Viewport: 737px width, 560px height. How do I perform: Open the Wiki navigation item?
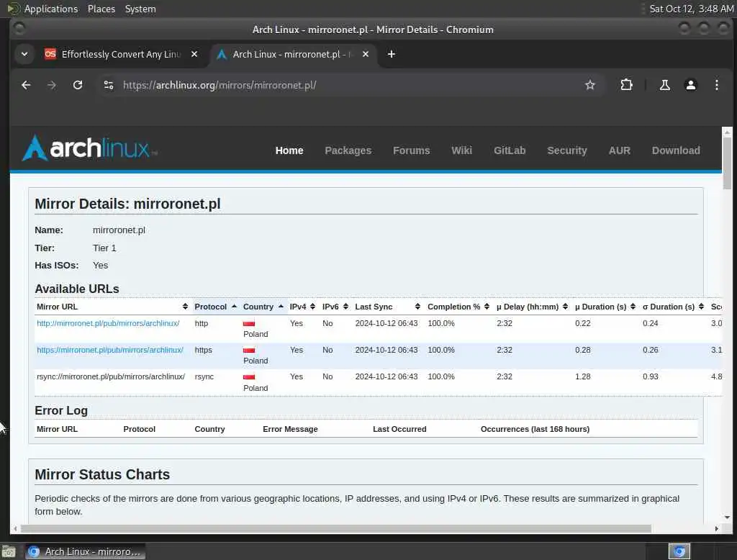[461, 150]
